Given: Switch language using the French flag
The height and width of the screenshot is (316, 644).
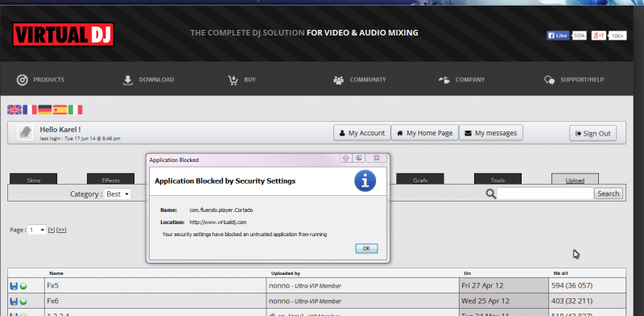Looking at the screenshot, I should (x=30, y=110).
